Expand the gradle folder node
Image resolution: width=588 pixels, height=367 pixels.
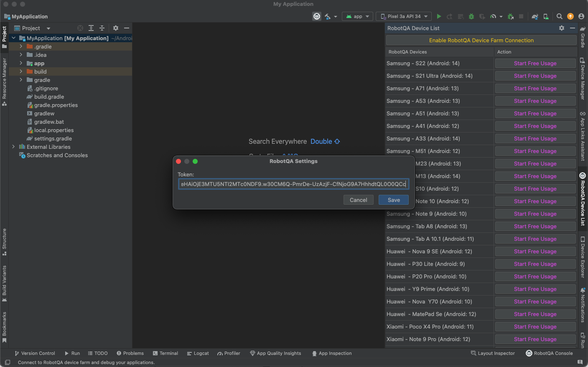pos(21,80)
